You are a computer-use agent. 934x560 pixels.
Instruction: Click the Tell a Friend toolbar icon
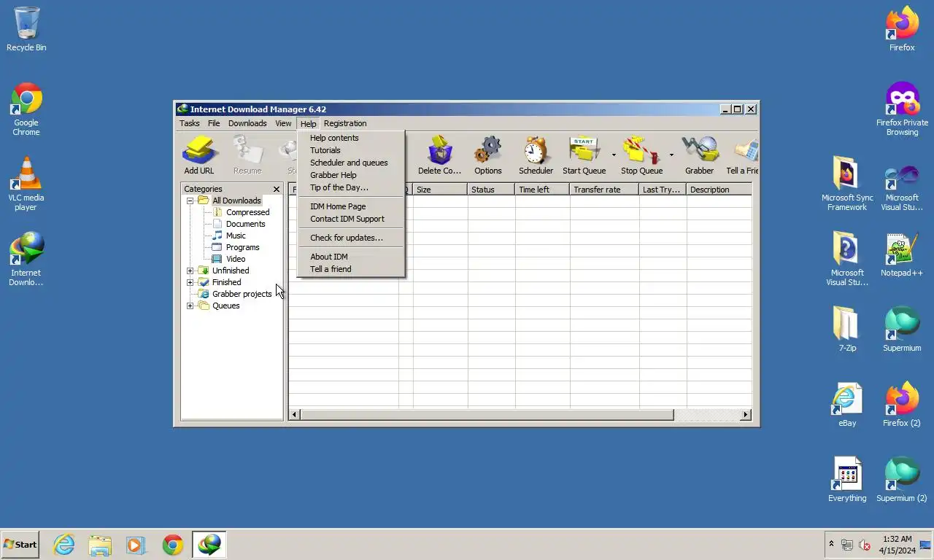[742, 155]
